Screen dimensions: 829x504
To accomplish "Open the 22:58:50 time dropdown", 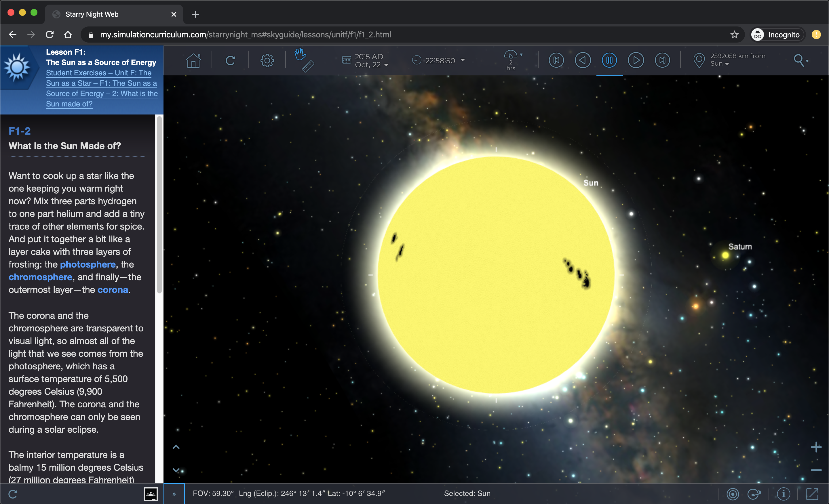I will click(463, 60).
